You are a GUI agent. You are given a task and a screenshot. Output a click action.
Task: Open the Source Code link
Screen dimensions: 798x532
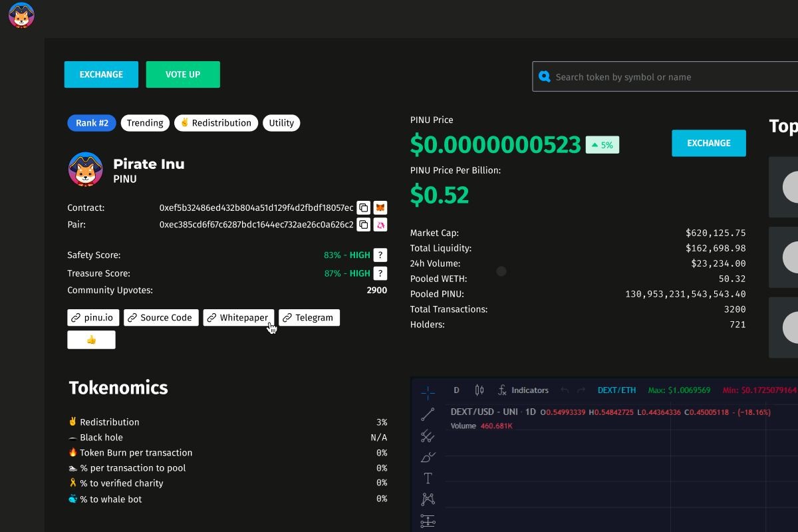[x=161, y=318]
